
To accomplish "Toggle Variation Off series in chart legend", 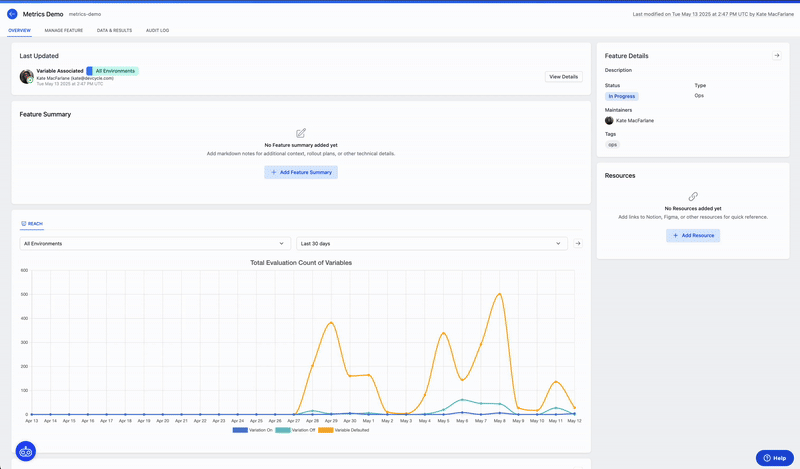I will [294, 430].
